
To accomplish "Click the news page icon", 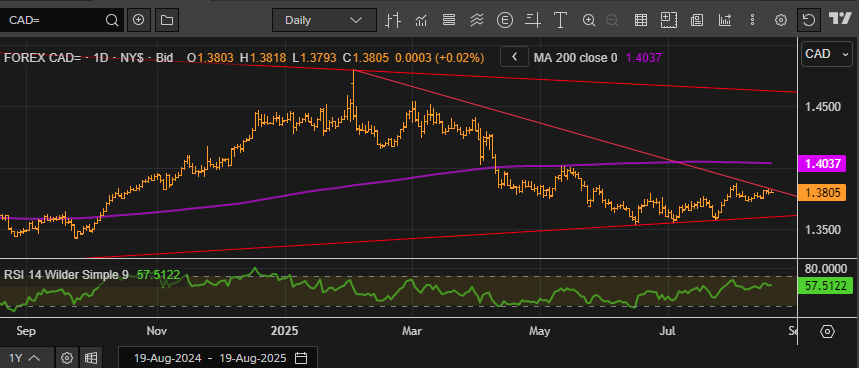I will [x=697, y=21].
